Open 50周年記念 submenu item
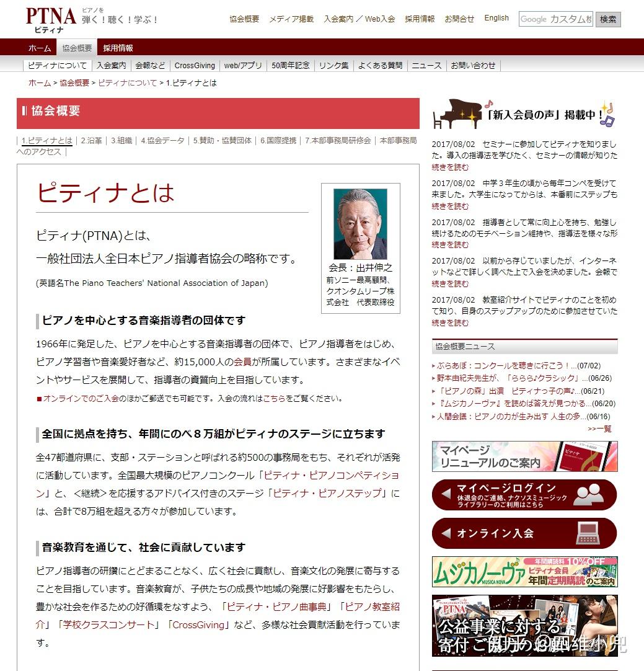644x671 pixels. (290, 66)
